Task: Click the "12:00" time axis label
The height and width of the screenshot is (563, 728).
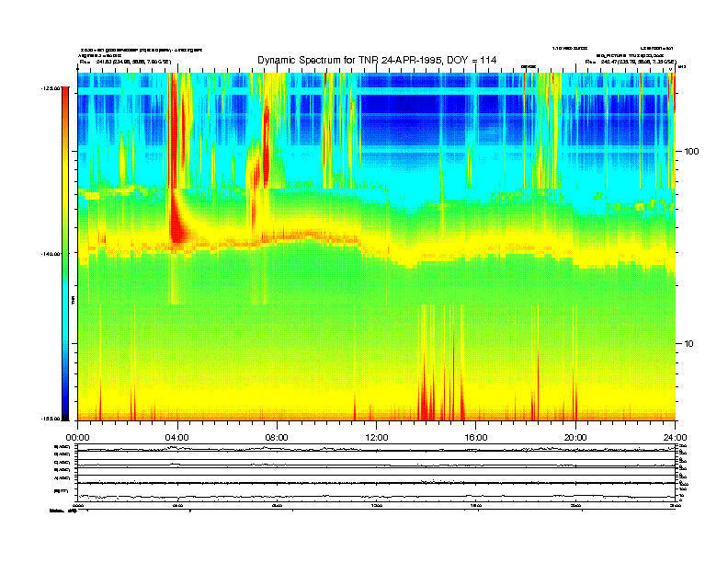Action: coord(377,438)
